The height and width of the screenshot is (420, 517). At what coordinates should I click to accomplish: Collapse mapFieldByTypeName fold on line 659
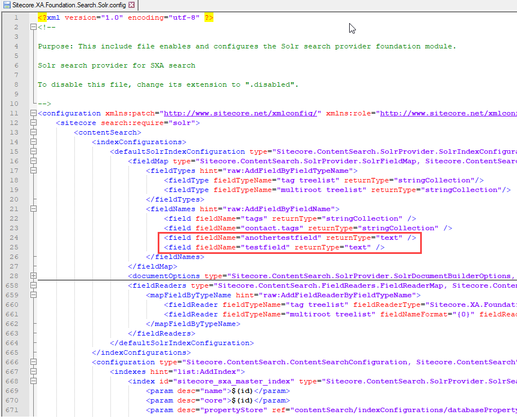[33, 294]
